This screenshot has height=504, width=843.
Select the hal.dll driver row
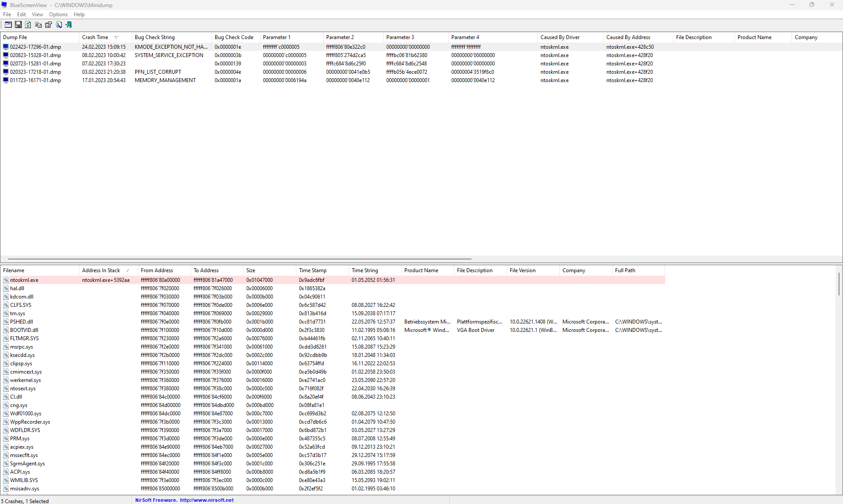pyautogui.click(x=17, y=288)
